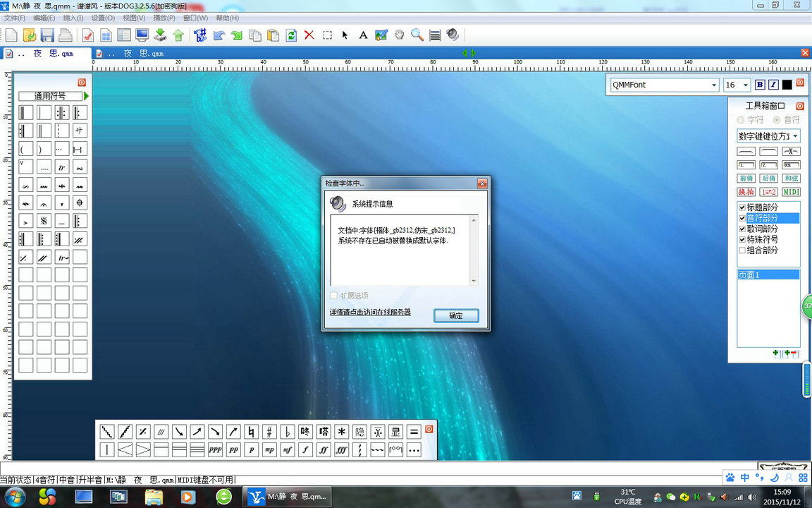
Task: Select the text tool letter A
Action: click(363, 35)
